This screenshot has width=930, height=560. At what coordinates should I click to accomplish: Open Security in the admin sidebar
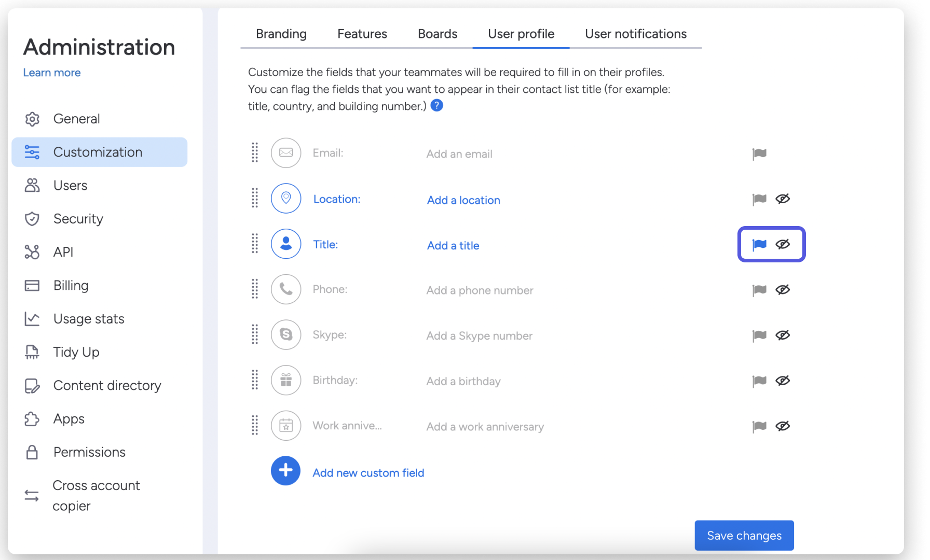(x=78, y=219)
